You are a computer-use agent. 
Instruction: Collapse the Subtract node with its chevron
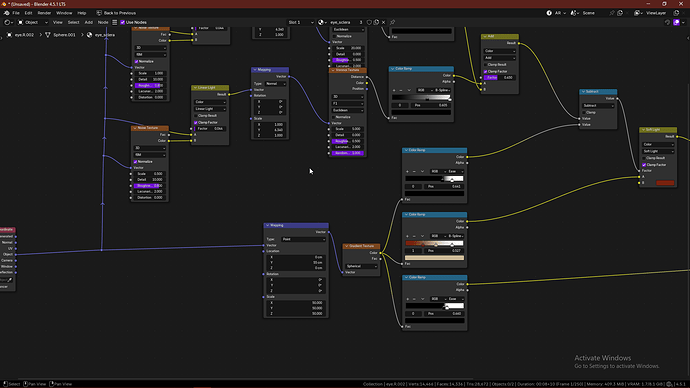click(x=583, y=92)
